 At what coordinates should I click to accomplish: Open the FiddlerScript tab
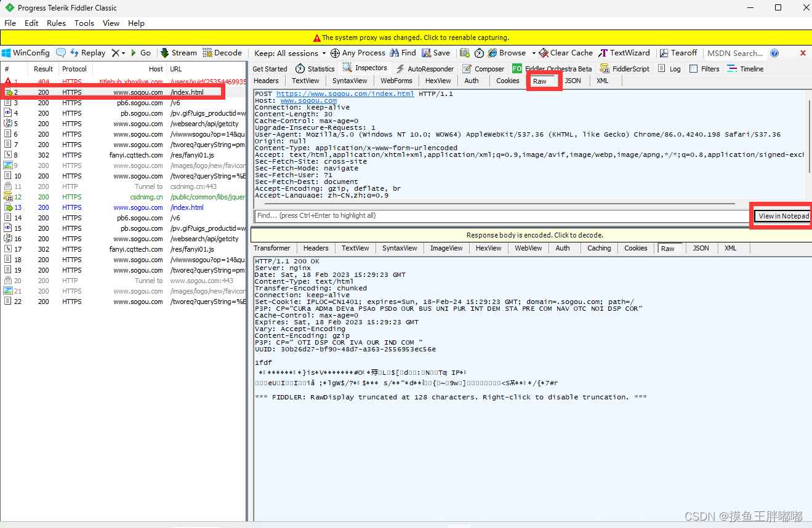coord(624,69)
